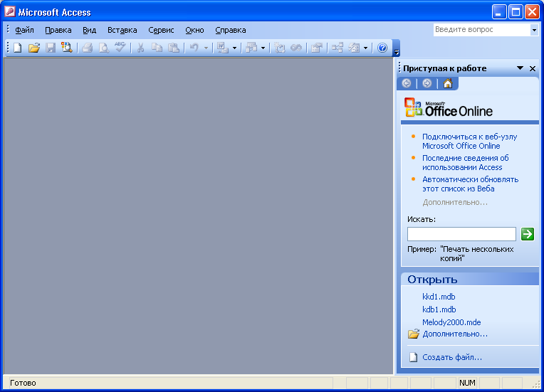This screenshot has width=544, height=392.
Task: Click the Office Online logo banner
Action: pyautogui.click(x=449, y=107)
